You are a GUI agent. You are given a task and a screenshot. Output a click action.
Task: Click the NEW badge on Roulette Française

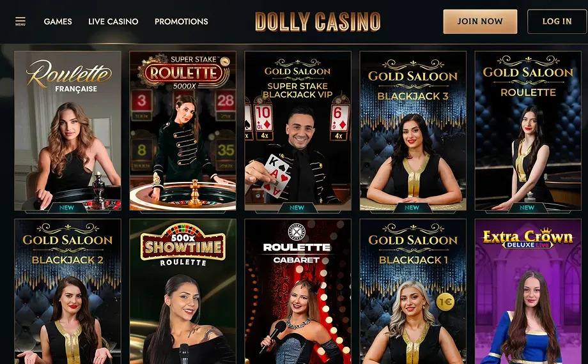pos(66,208)
